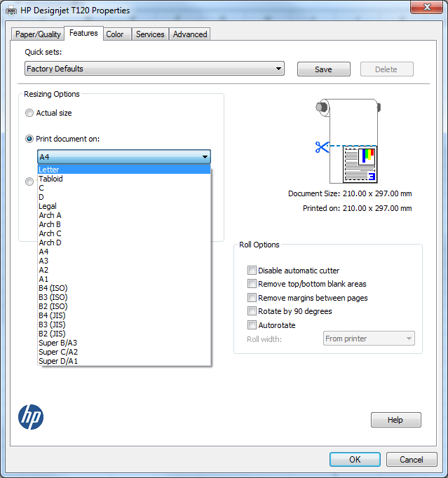Open the Services tab

coord(150,34)
